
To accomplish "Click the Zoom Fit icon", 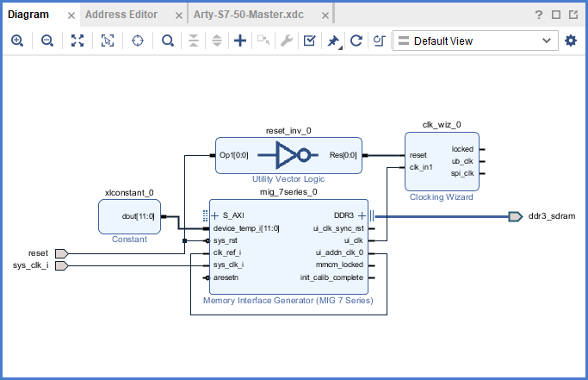I will click(77, 40).
